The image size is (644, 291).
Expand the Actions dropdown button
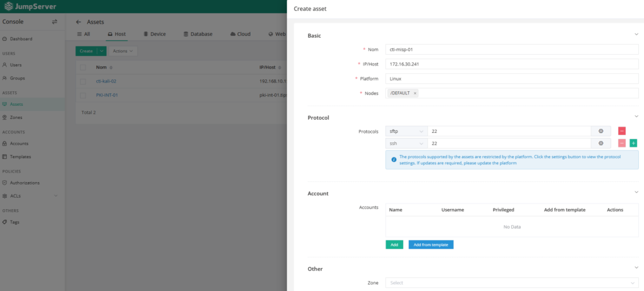point(124,50)
